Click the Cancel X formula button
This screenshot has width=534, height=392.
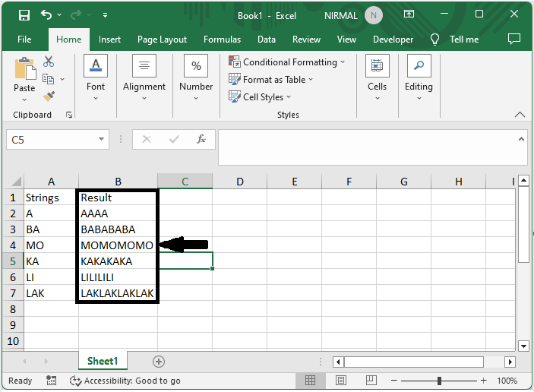(147, 139)
